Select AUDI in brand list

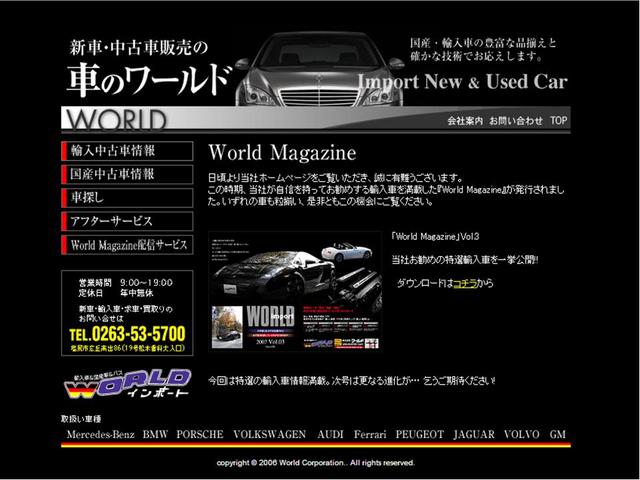[330, 434]
